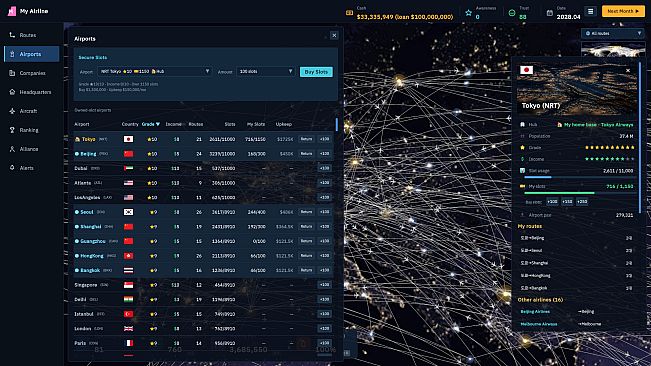651x366 pixels.
Task: Buy +100 slots in Tokyo panel
Action: [x=552, y=202]
